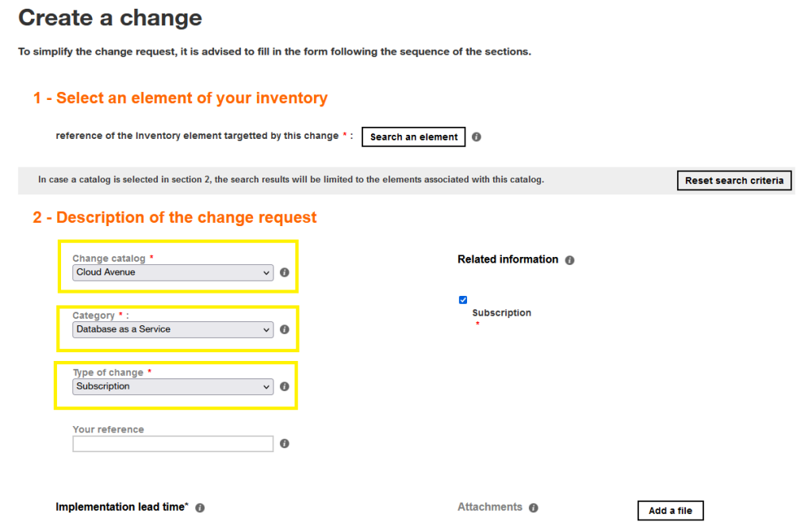
Task: Click the Category field info icon
Action: click(285, 329)
